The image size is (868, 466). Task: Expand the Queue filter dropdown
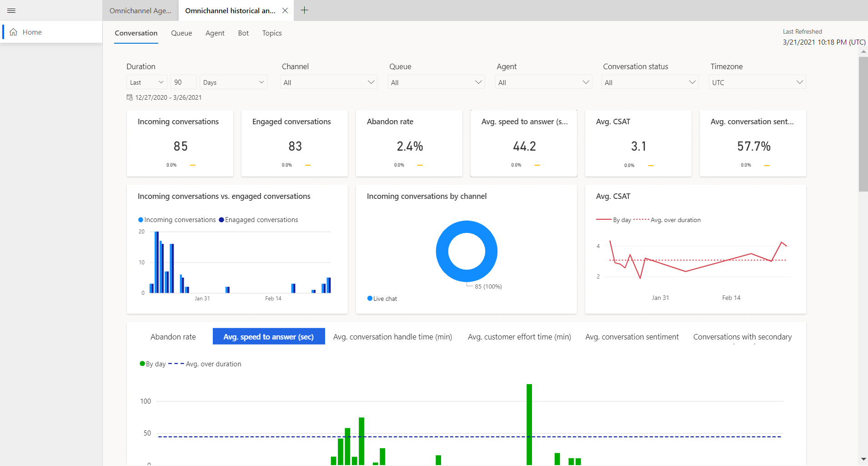436,82
